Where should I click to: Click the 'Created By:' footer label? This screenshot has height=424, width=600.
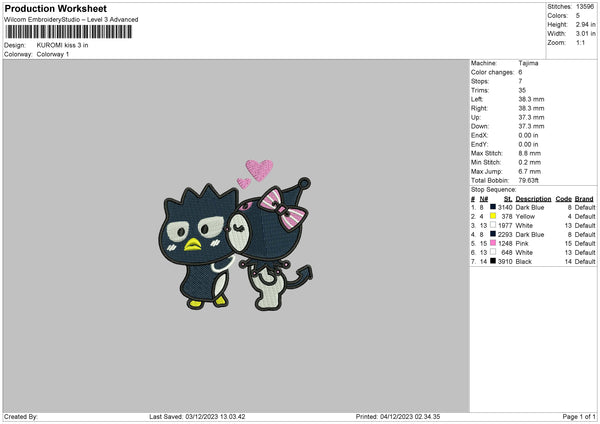pos(21,416)
